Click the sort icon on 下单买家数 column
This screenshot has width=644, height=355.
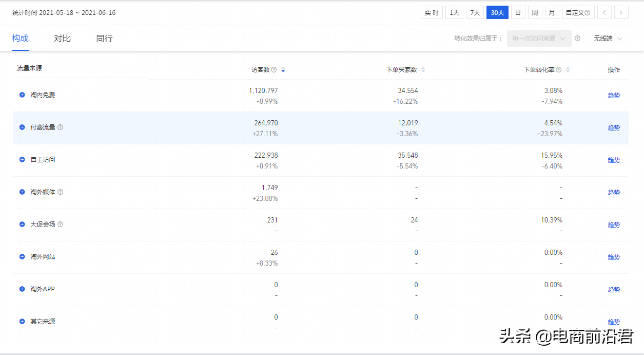(x=424, y=69)
